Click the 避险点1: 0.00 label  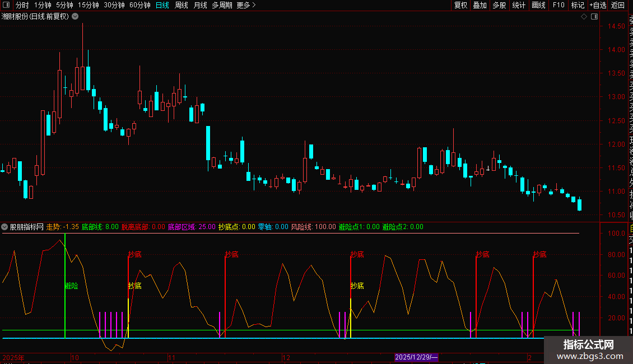tap(359, 227)
